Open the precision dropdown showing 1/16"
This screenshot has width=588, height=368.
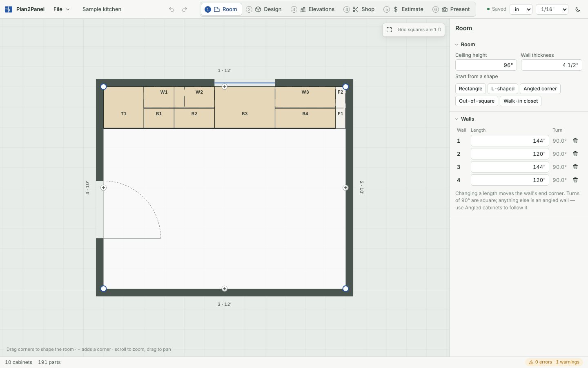(x=552, y=9)
